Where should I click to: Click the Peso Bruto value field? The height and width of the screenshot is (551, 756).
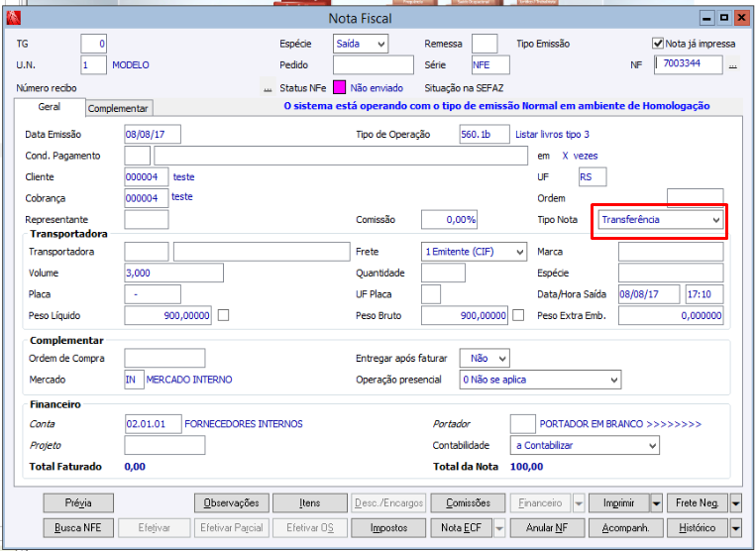pos(465,315)
